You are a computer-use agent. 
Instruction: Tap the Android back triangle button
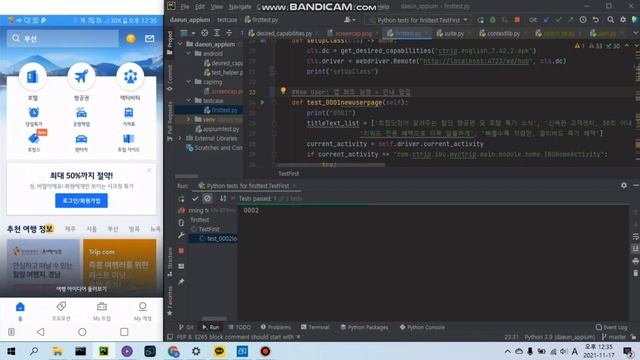(x=41, y=332)
